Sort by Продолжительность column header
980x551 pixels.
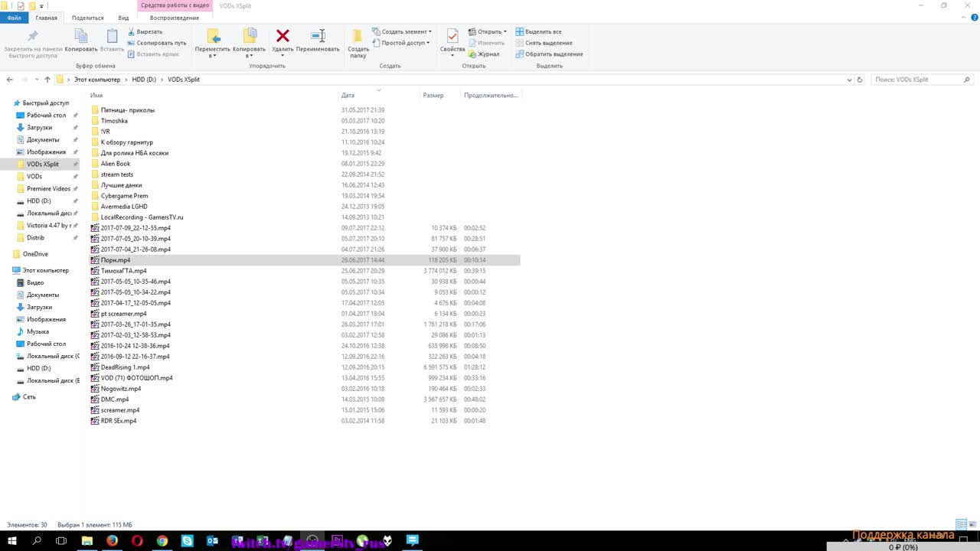tap(491, 96)
